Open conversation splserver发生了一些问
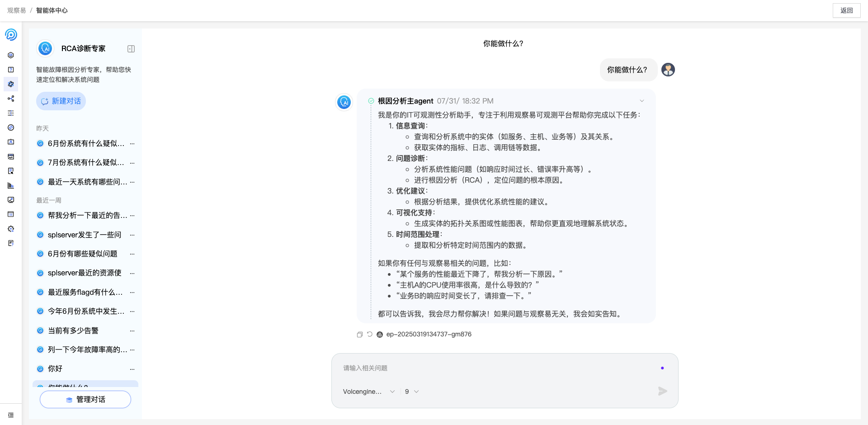The image size is (868, 425). pyautogui.click(x=85, y=235)
